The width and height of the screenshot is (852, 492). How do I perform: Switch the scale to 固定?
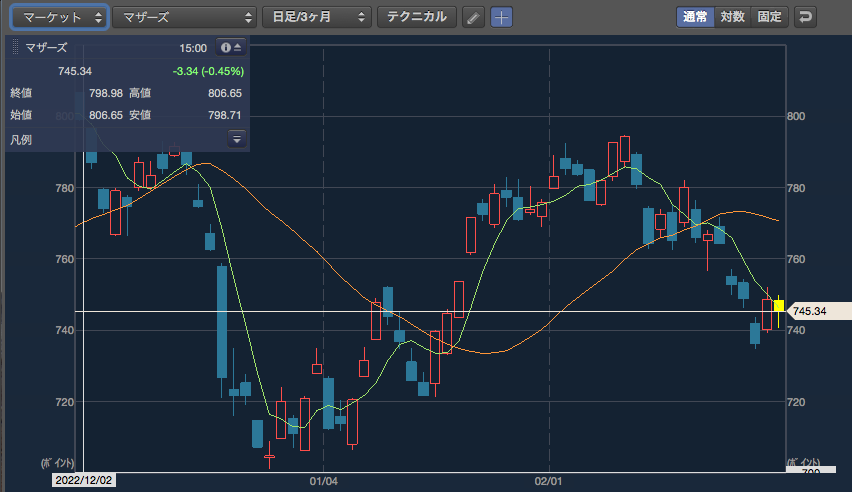769,17
